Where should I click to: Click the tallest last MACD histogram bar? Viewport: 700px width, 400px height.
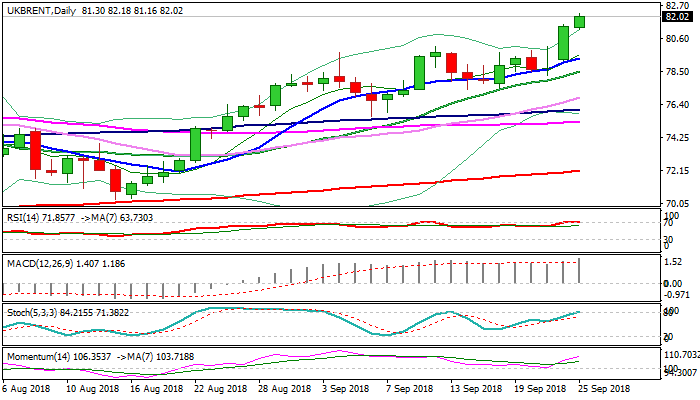(x=579, y=270)
